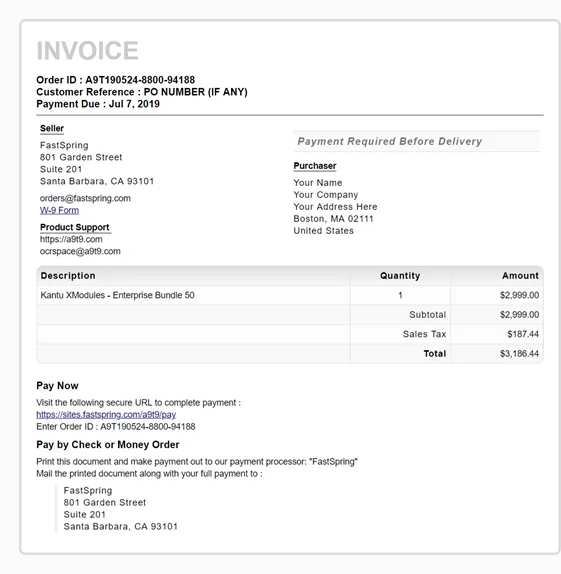Image resolution: width=561 pixels, height=574 pixels.
Task: Click the Kantu XModules Enterprise Bundle row
Action: [290, 295]
